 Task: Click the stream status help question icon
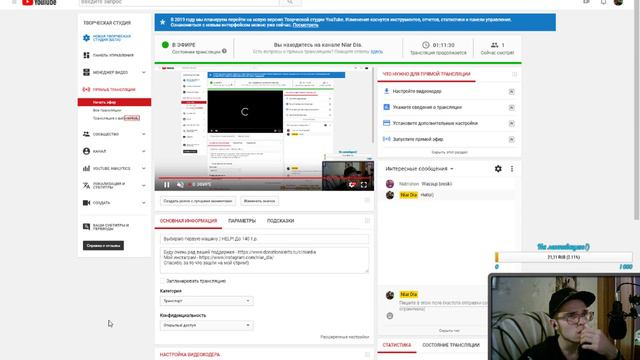(224, 51)
